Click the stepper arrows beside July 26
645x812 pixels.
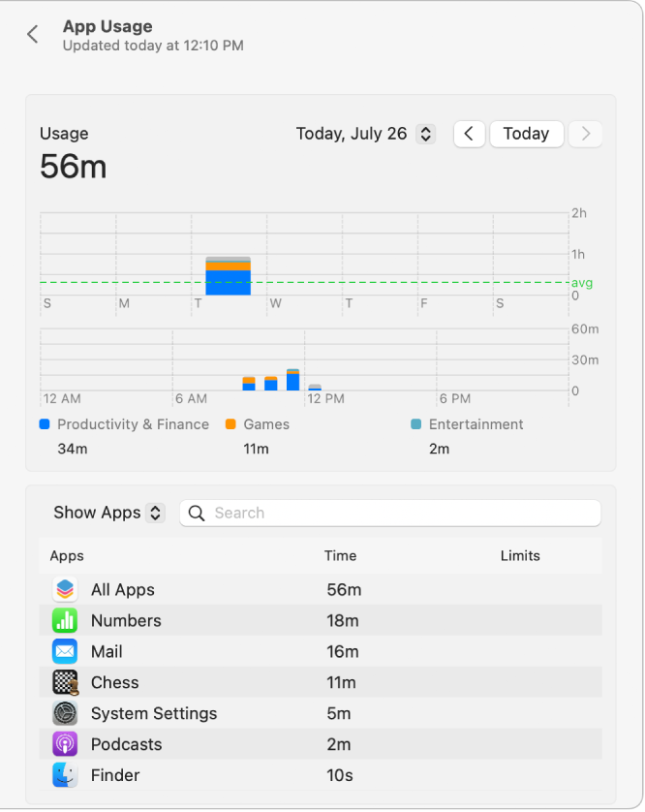[x=425, y=134]
